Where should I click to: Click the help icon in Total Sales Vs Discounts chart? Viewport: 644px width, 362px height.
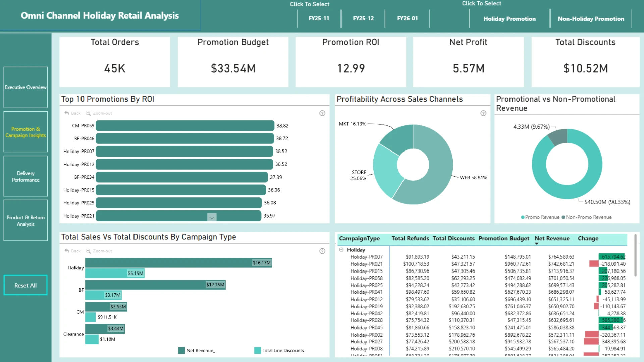click(x=322, y=251)
